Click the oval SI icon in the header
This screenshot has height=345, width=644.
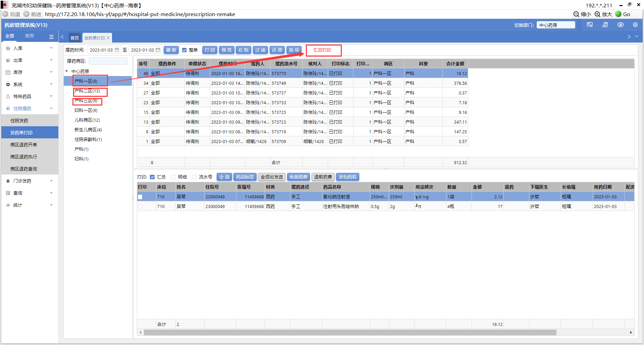click(621, 25)
